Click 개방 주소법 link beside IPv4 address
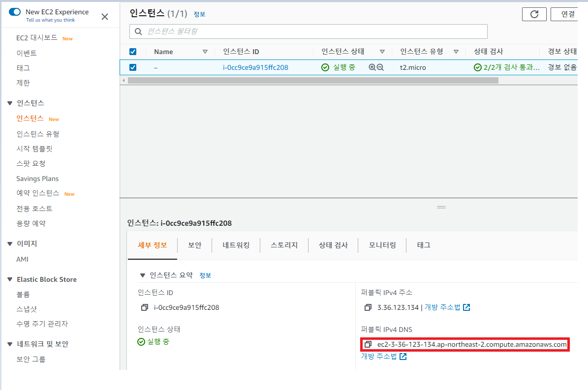This screenshot has height=390, width=588. coord(442,307)
